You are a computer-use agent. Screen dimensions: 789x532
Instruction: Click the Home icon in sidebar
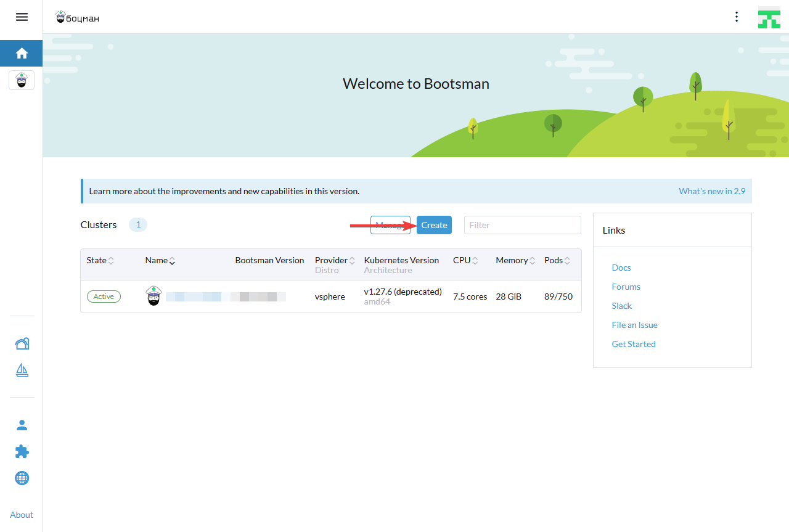(x=22, y=54)
